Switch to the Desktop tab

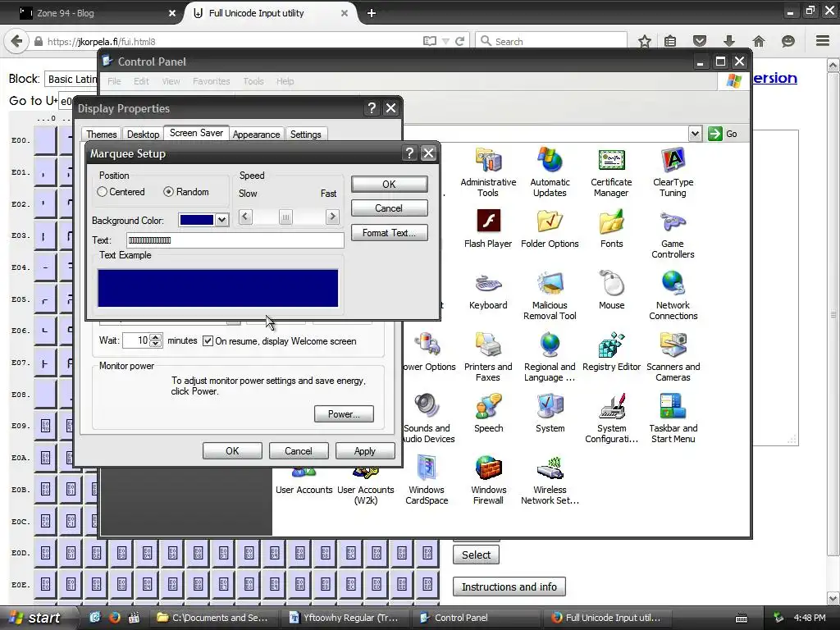(x=143, y=135)
